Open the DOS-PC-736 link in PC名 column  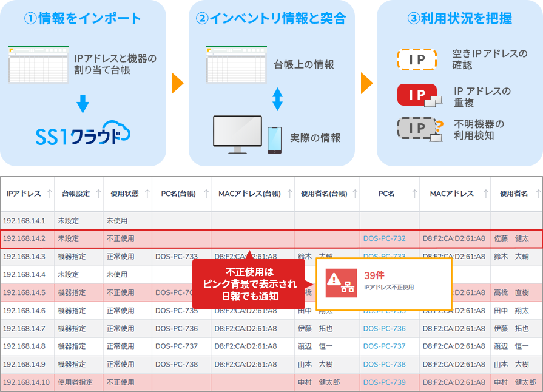point(385,329)
